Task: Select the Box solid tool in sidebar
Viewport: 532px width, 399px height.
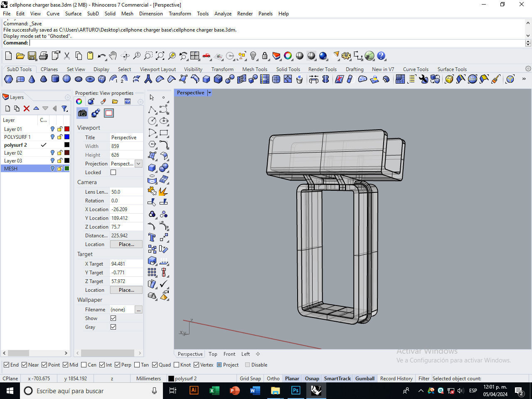Action: pos(152,167)
